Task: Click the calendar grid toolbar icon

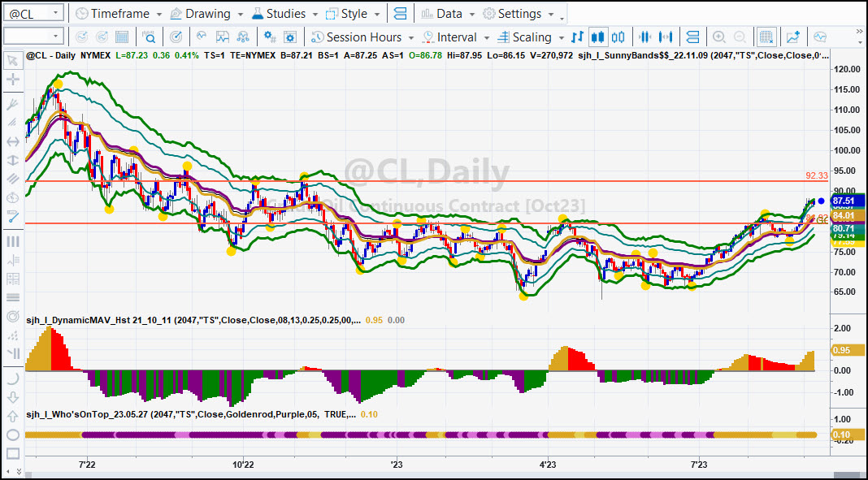Action: tap(122, 37)
